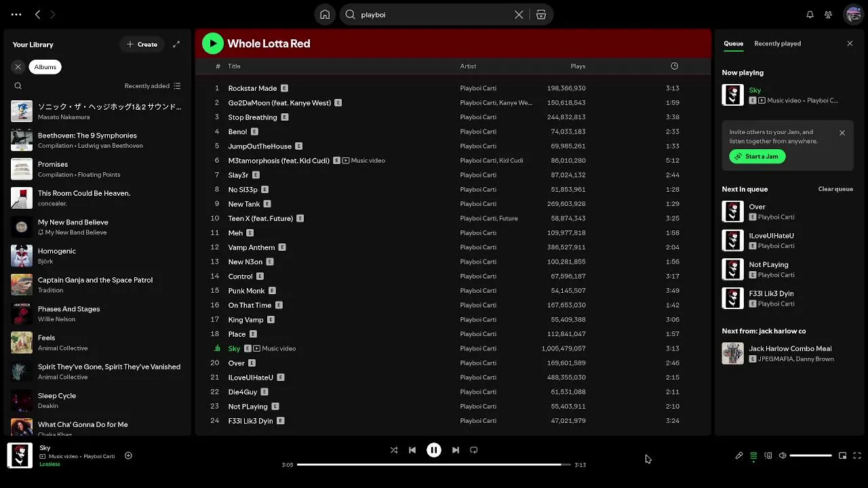Open the friend activity icon

(828, 14)
